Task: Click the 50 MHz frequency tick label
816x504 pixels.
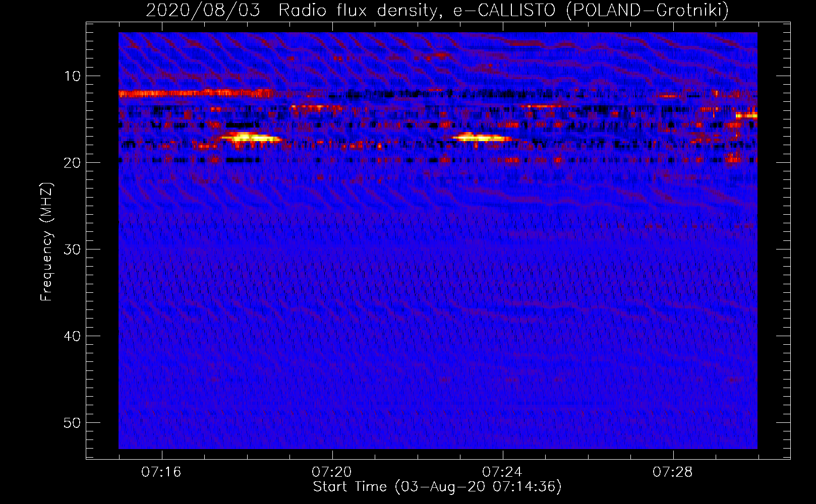Action: (72, 423)
